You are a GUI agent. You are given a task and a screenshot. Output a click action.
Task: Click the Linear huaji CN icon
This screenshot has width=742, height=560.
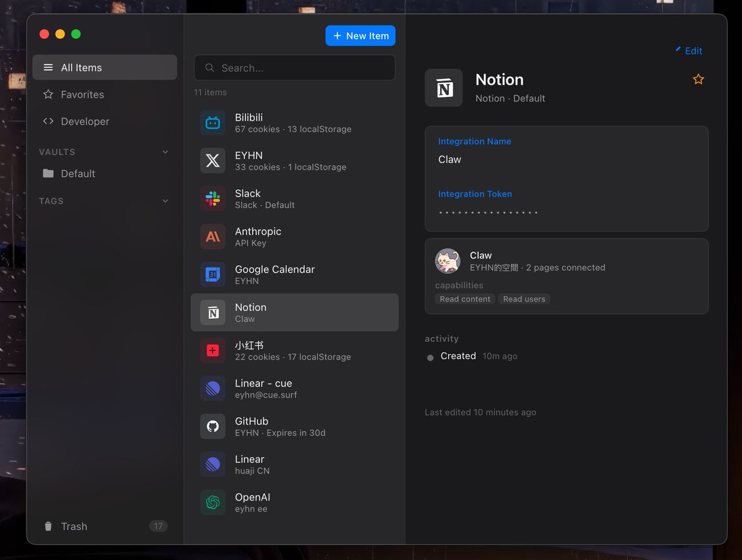coord(213,465)
